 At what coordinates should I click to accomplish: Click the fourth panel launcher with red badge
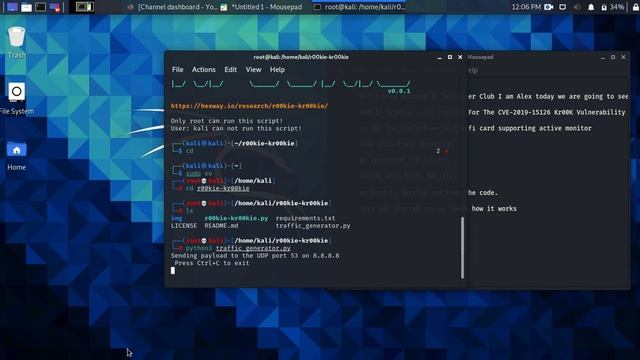pos(55,7)
